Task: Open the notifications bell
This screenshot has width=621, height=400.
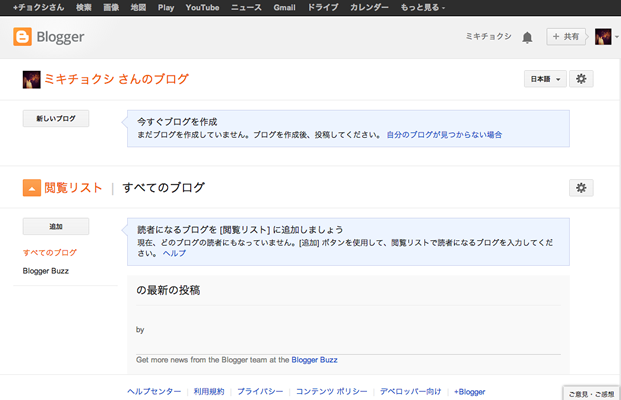Action: pyautogui.click(x=527, y=38)
